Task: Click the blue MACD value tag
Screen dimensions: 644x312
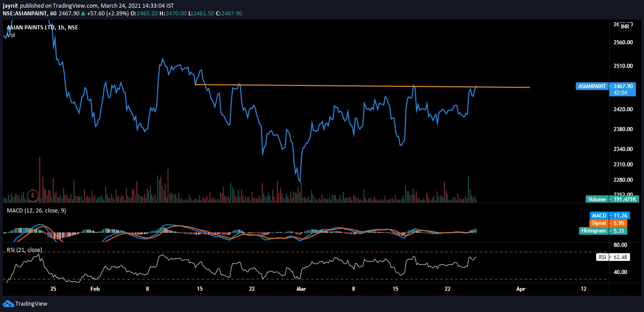Action: 599,216
